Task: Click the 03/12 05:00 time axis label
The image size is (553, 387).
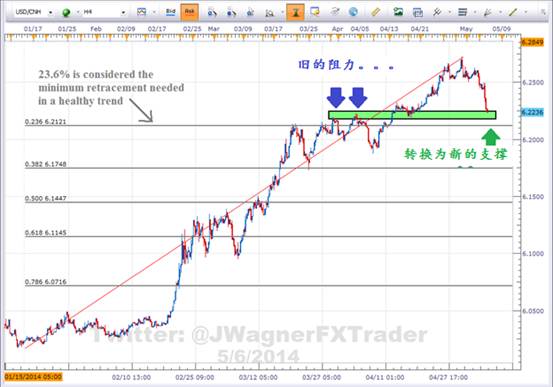Action: pos(258,377)
